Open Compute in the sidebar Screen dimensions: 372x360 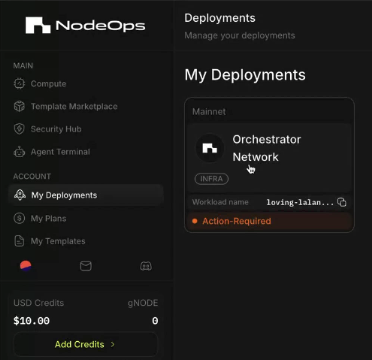click(x=48, y=84)
